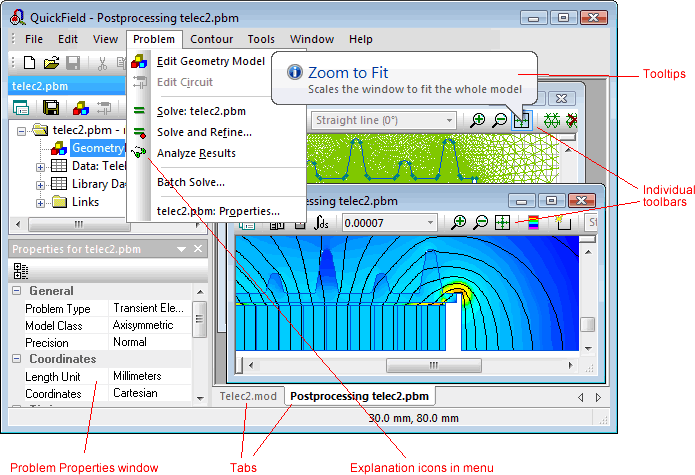Open the Edit menu
The image size is (695, 475).
point(68,39)
